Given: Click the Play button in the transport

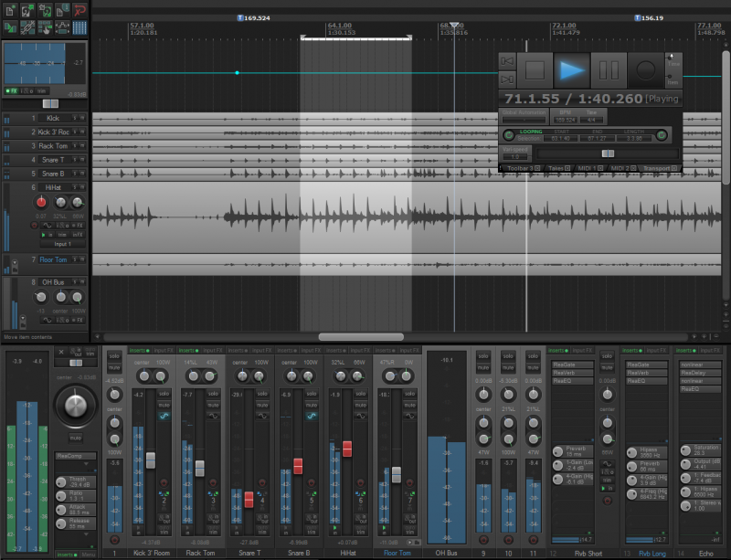Looking at the screenshot, I should pyautogui.click(x=573, y=69).
